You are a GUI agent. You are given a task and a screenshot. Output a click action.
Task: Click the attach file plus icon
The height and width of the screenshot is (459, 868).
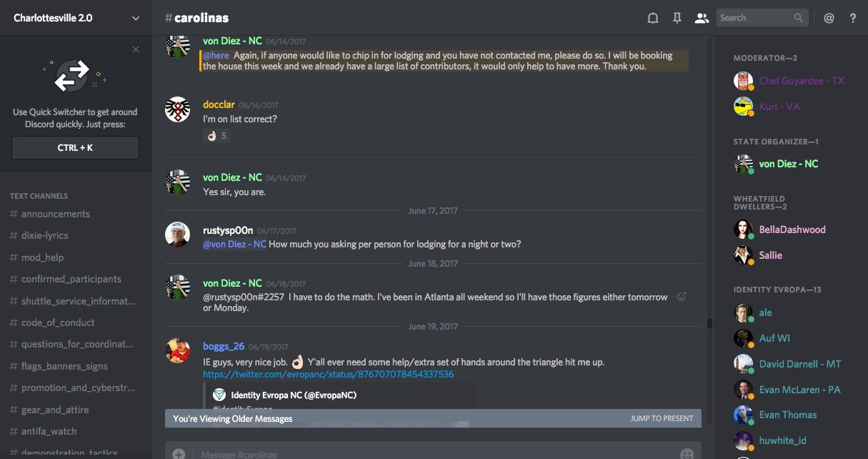179,453
